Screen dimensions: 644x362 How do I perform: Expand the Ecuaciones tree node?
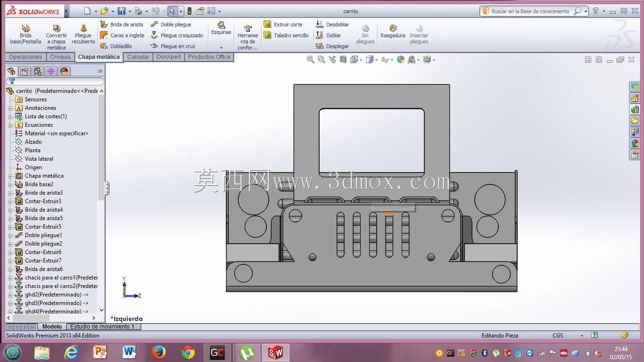10,125
